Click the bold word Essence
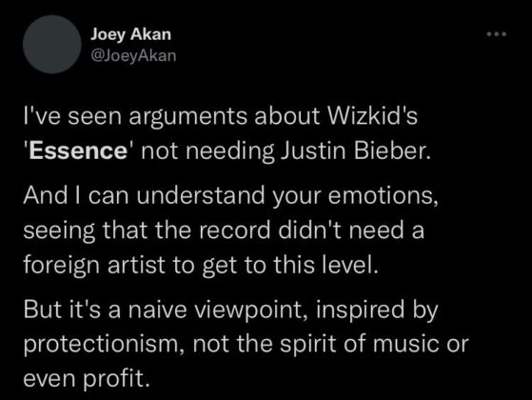Viewport: 532px width, 400px height. 78,150
